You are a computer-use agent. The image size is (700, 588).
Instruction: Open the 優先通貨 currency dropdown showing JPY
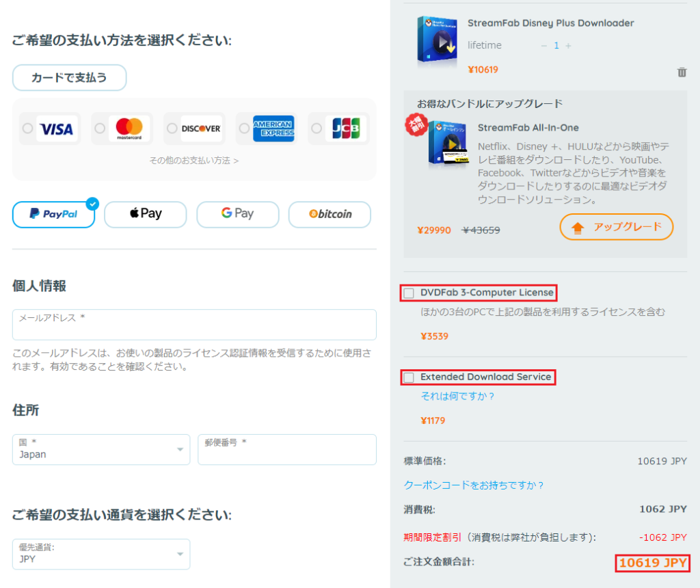[101, 554]
